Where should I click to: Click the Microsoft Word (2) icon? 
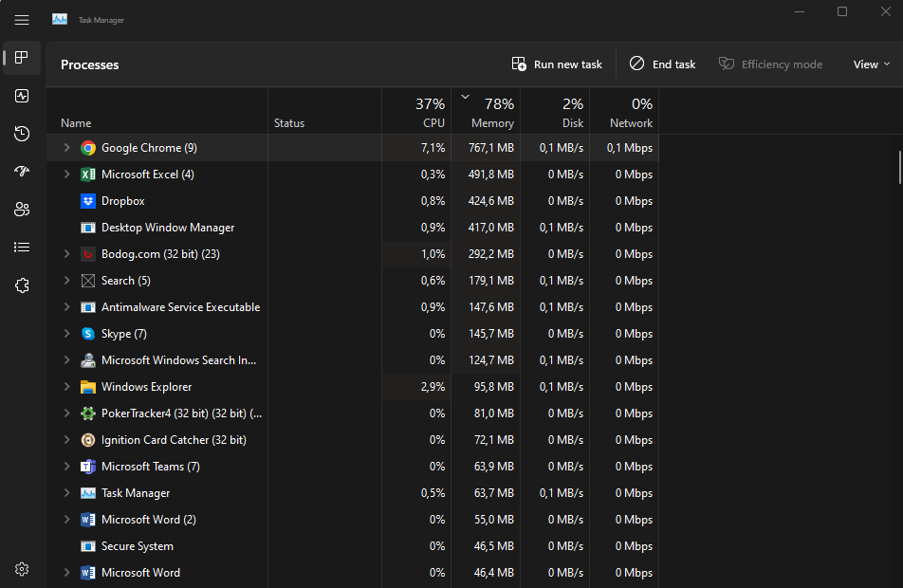88,520
